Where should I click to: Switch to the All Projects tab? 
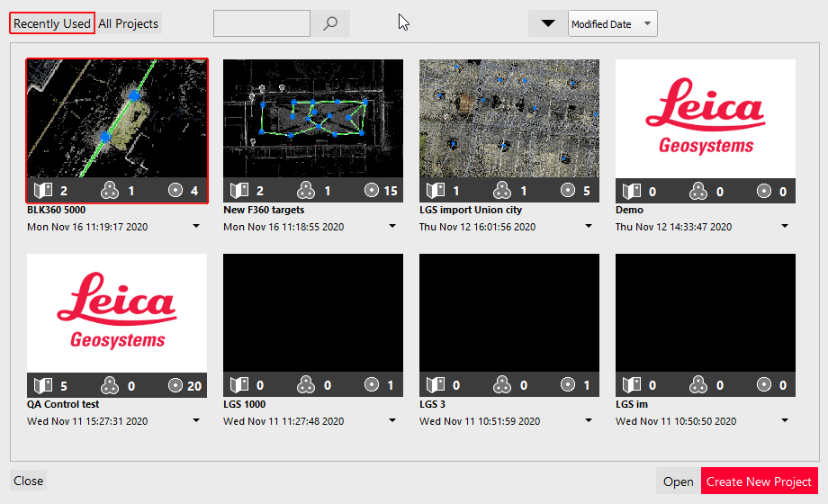[x=128, y=24]
